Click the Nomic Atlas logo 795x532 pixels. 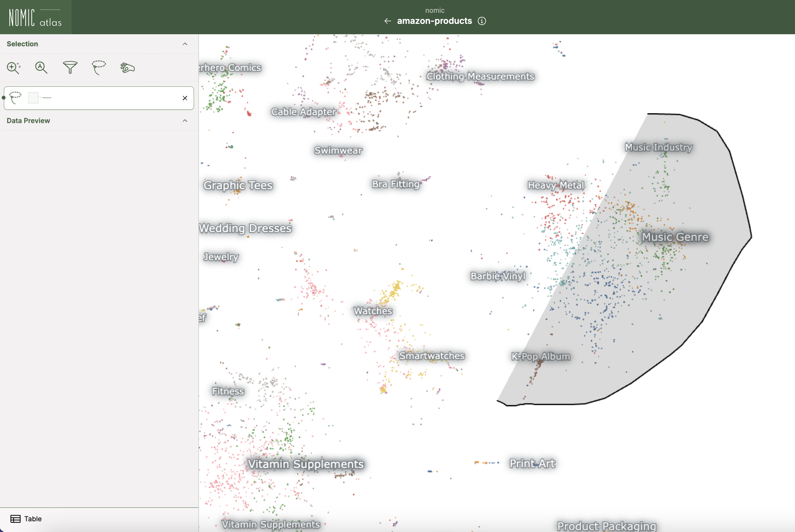click(36, 17)
